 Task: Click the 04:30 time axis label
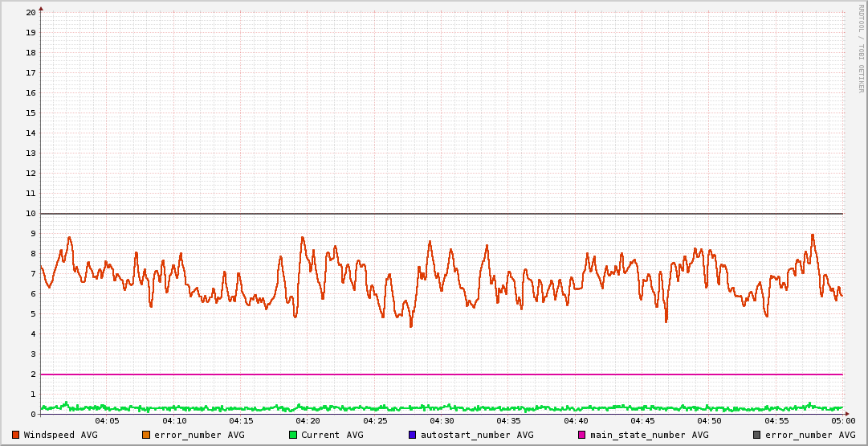click(x=442, y=421)
